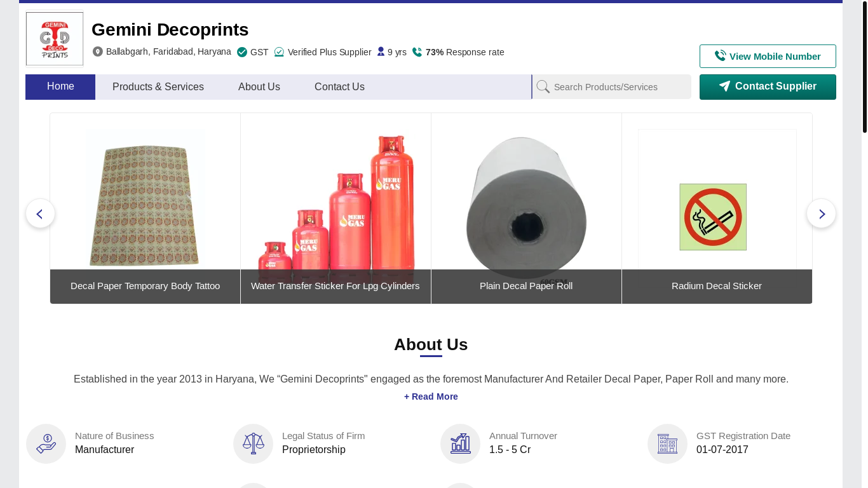Viewport: 868px width, 488px height.
Task: Click the Contact Supplier button
Action: click(x=768, y=87)
